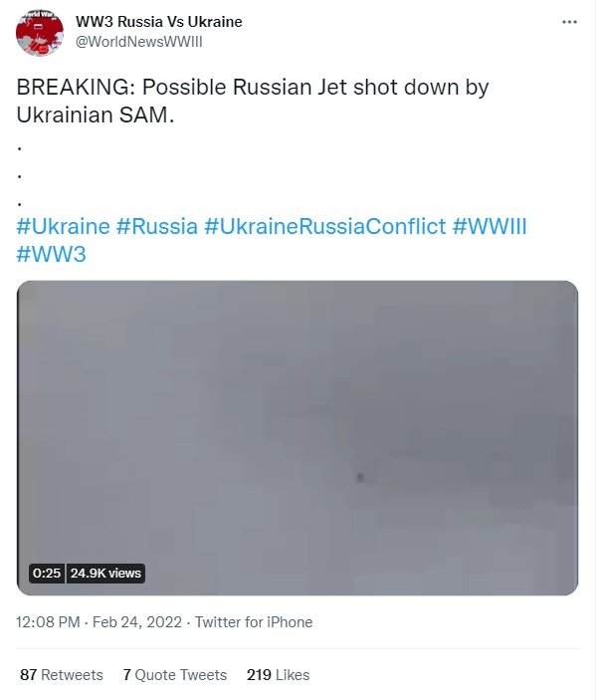Click the #Russia hashtag
Image resolution: width=604 pixels, height=700 pixels.
156,226
